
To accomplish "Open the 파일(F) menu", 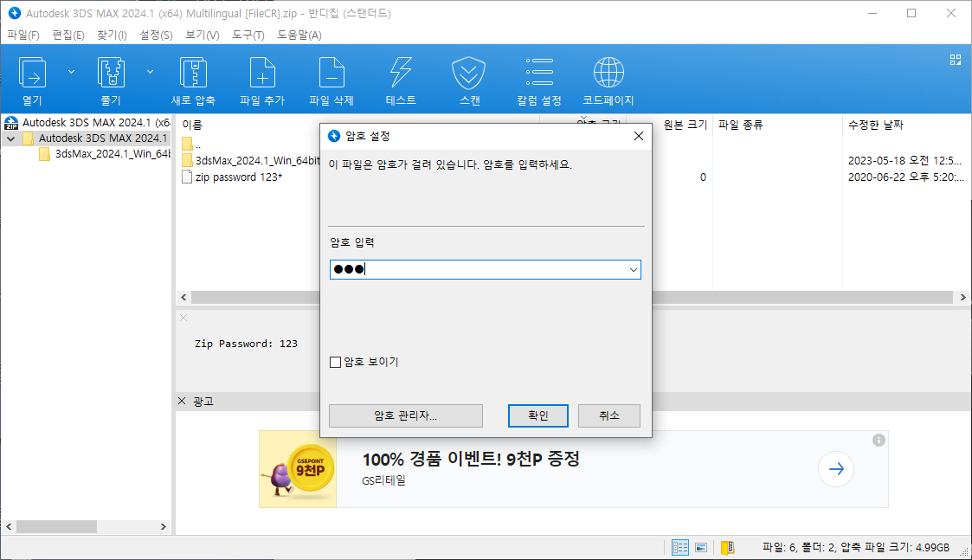I will pyautogui.click(x=23, y=35).
